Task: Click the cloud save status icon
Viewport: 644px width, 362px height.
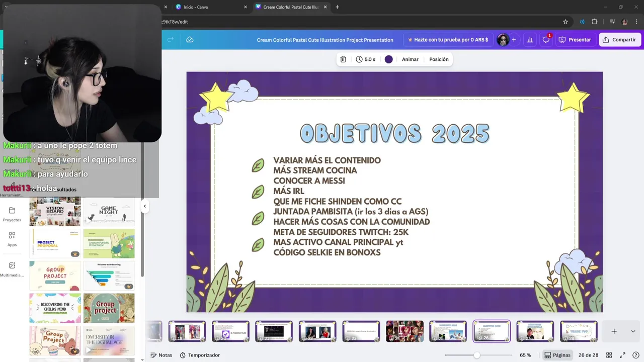Action: point(190,40)
